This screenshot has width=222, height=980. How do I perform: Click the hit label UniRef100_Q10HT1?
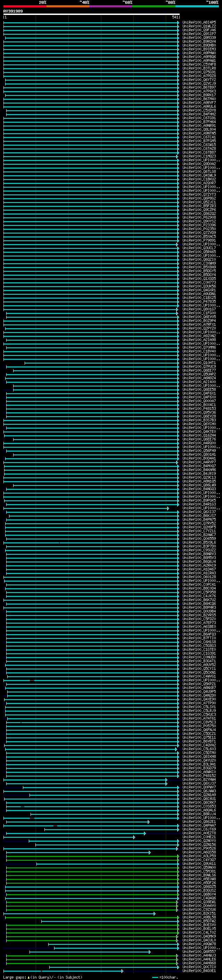[199, 363]
